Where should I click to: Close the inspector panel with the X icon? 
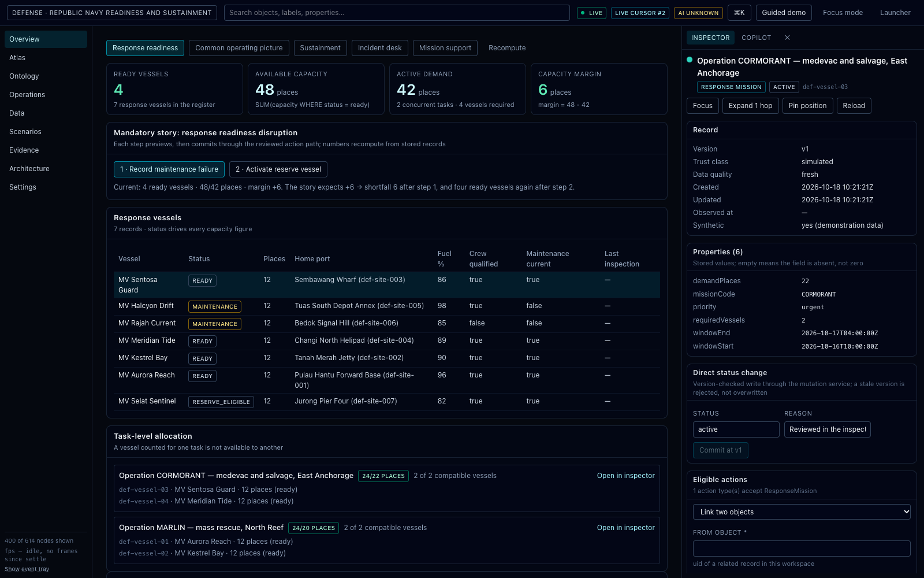click(x=787, y=38)
